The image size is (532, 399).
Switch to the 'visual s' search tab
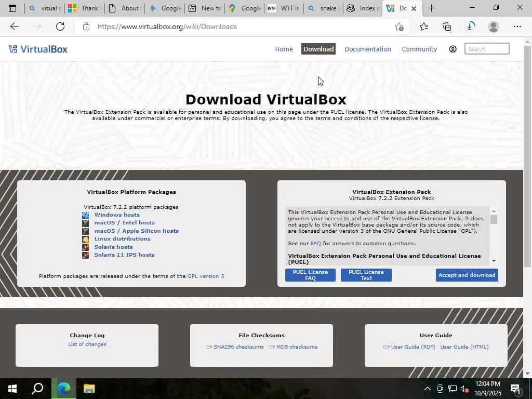coord(45,8)
